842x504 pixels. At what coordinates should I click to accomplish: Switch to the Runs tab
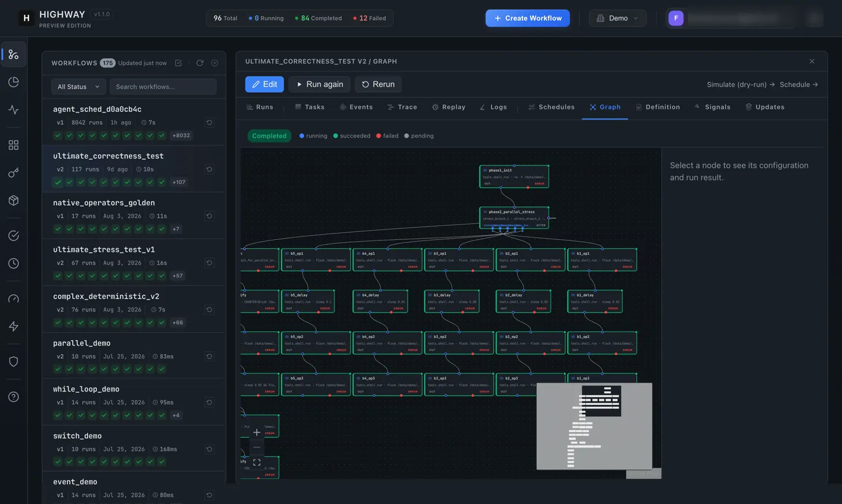click(260, 107)
